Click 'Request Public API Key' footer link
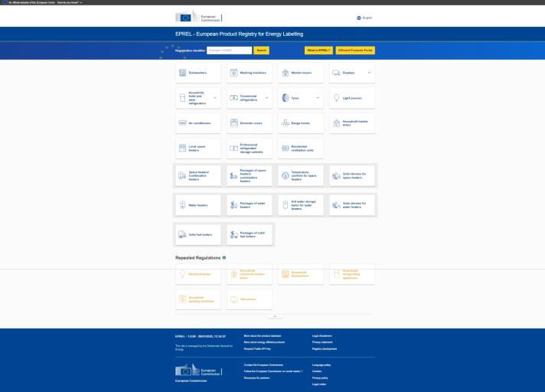The image size is (545, 392). tap(257, 348)
